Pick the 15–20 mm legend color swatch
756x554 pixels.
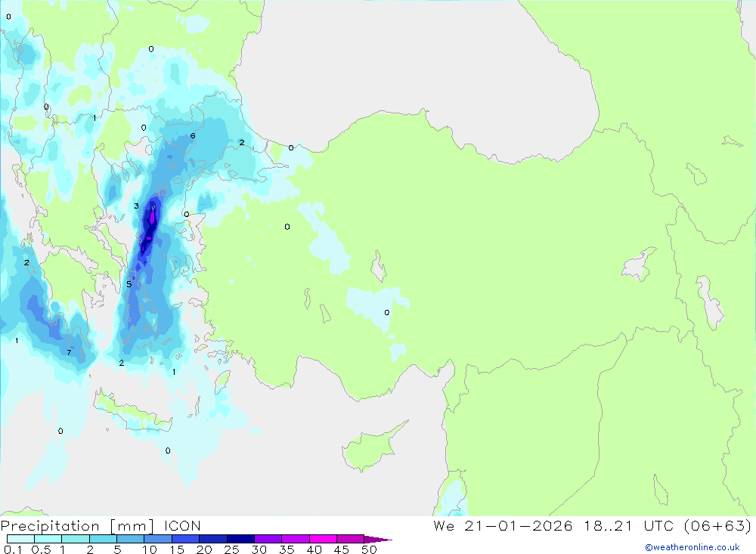186,539
